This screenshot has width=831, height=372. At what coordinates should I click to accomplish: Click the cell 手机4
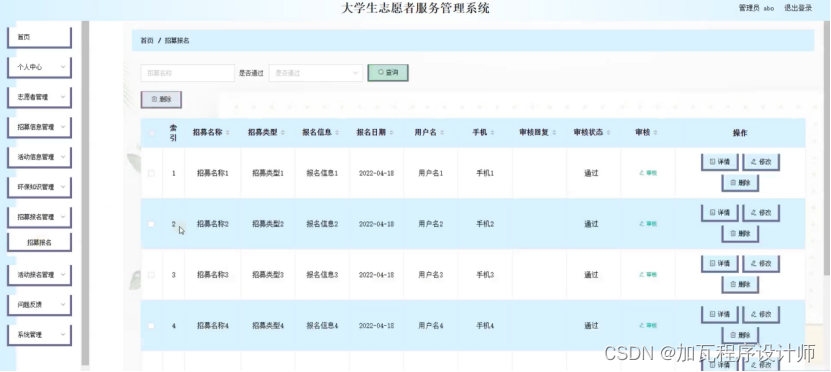tap(485, 326)
